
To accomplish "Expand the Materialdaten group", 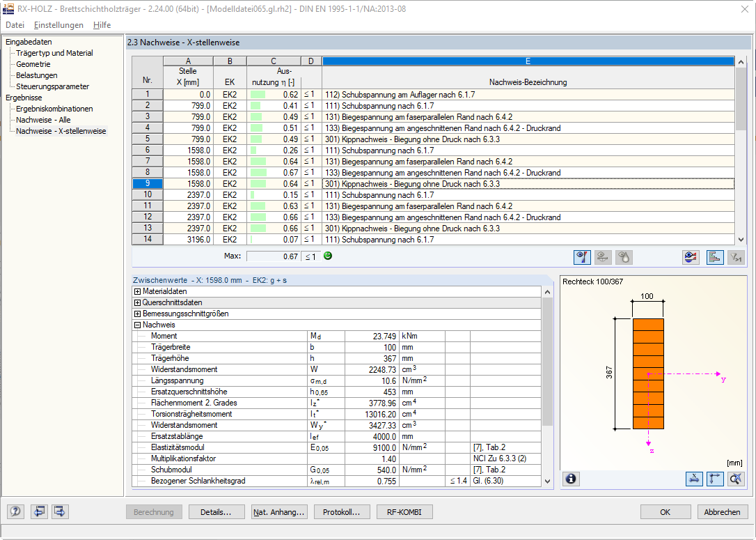I will point(137,291).
